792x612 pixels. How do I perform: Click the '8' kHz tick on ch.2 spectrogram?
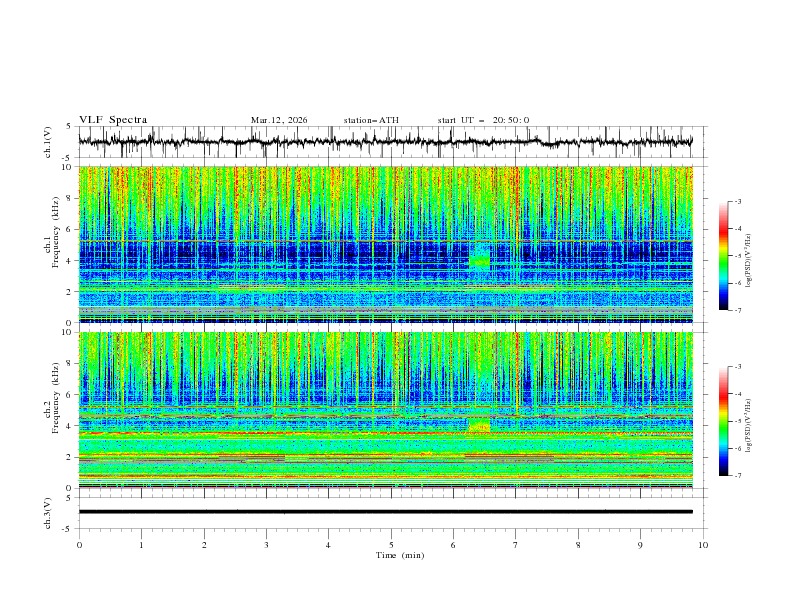pyautogui.click(x=70, y=364)
